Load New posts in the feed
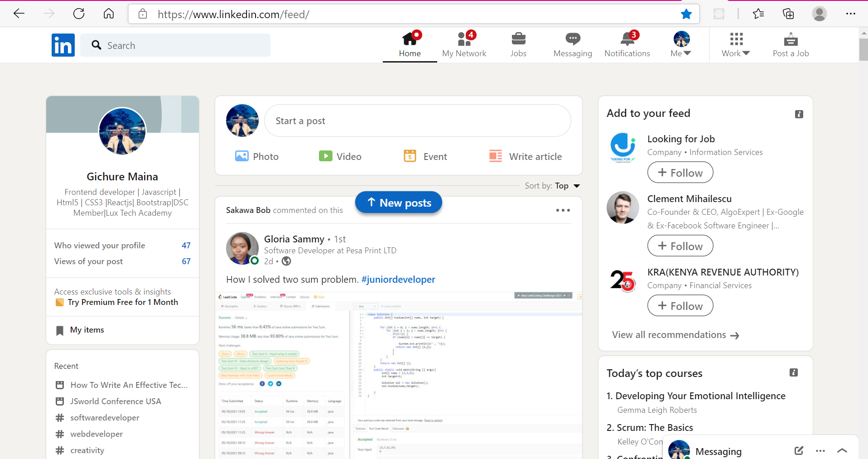This screenshot has width=868, height=459. [399, 203]
